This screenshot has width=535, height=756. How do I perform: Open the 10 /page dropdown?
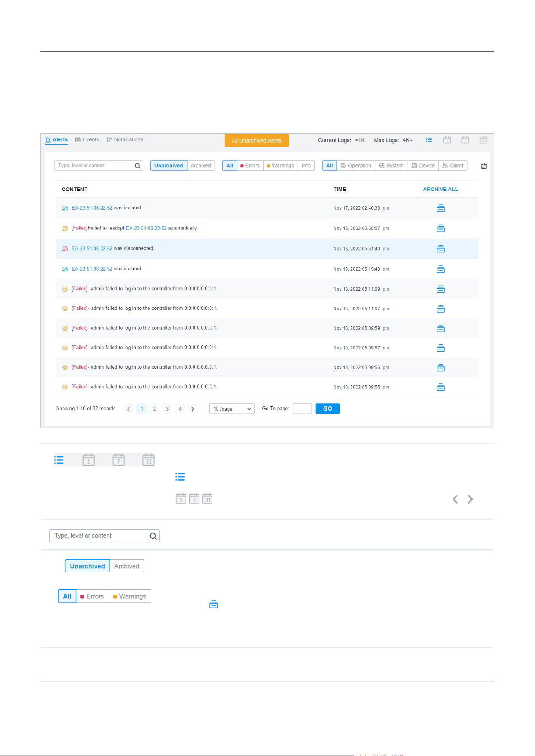point(232,409)
